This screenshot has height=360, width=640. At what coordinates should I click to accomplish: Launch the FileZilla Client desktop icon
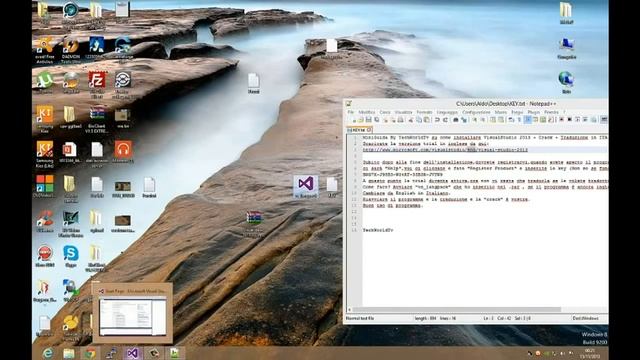[97, 84]
